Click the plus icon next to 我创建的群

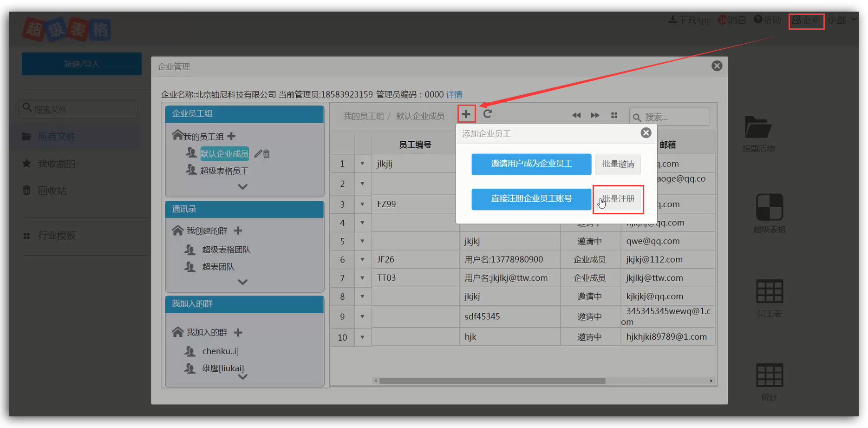click(237, 230)
